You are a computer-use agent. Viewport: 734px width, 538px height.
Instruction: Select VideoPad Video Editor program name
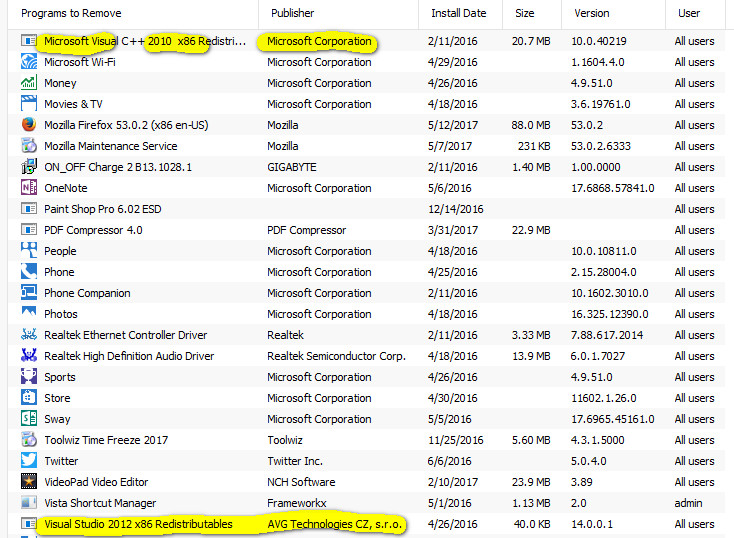click(96, 482)
